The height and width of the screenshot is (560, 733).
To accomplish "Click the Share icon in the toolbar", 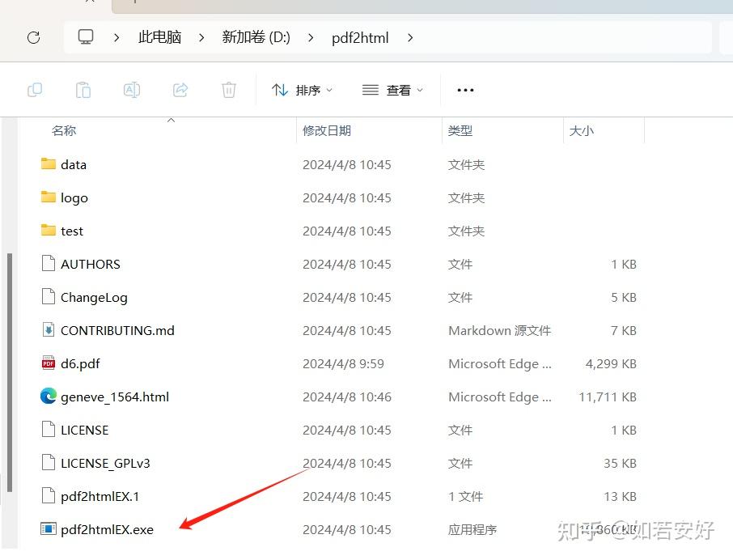I will point(180,90).
